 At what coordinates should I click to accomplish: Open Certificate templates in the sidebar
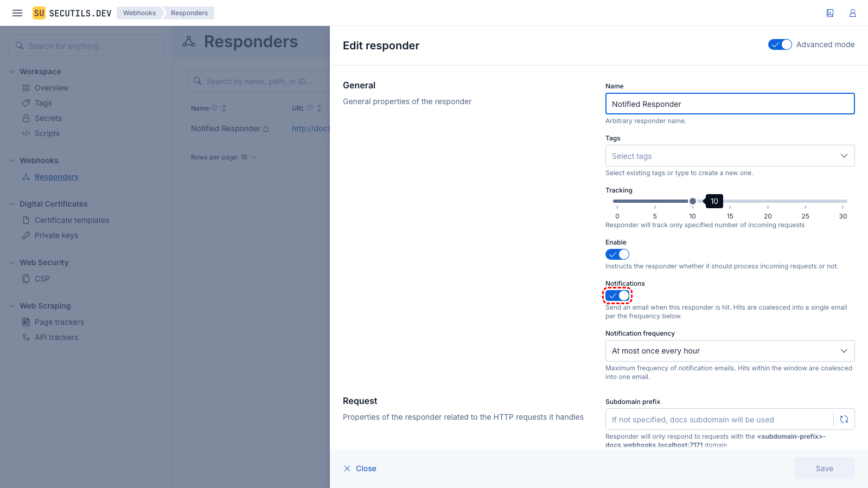pos(72,220)
